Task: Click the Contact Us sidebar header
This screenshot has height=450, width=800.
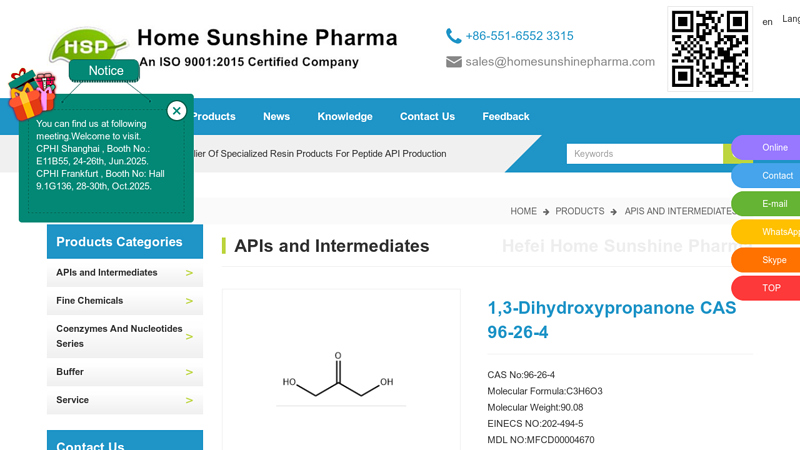Action: click(90, 445)
